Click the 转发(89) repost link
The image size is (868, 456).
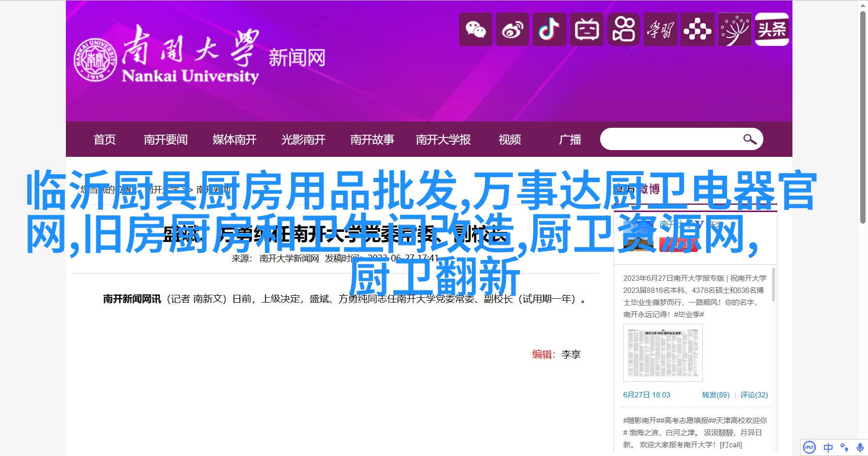click(715, 395)
